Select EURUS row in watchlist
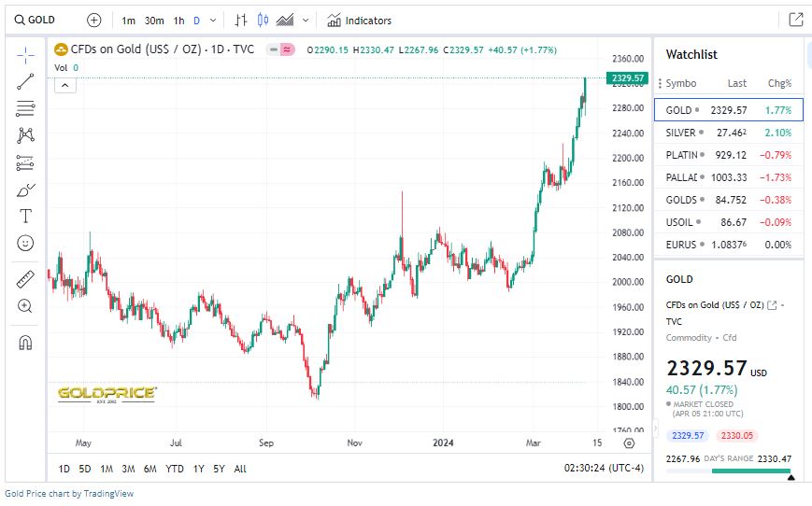Viewport: 812px width, 506px height. 729,245
